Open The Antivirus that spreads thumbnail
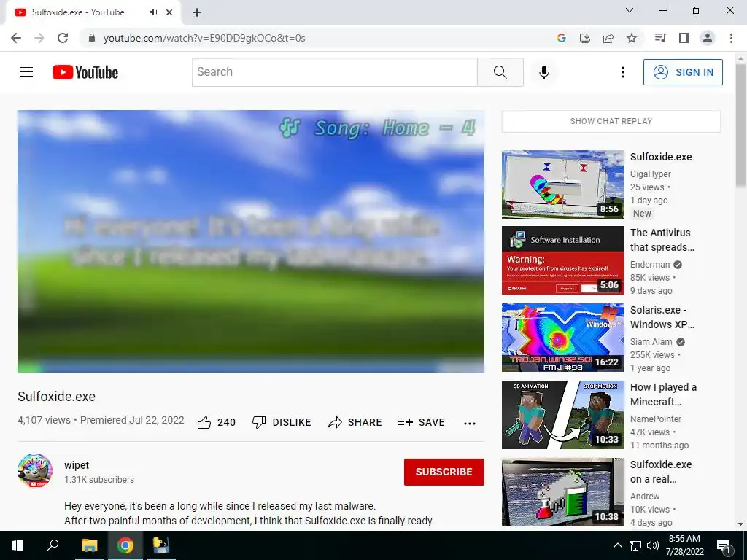The image size is (747, 560). (563, 260)
